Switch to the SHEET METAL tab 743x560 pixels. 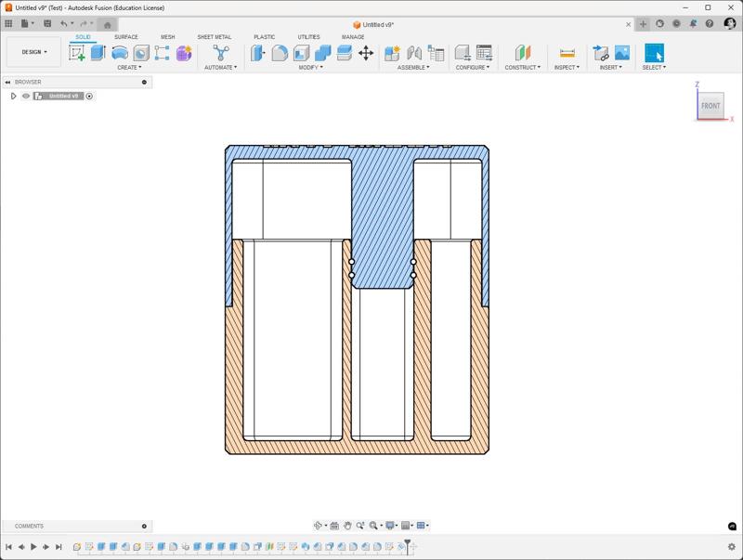(x=215, y=37)
